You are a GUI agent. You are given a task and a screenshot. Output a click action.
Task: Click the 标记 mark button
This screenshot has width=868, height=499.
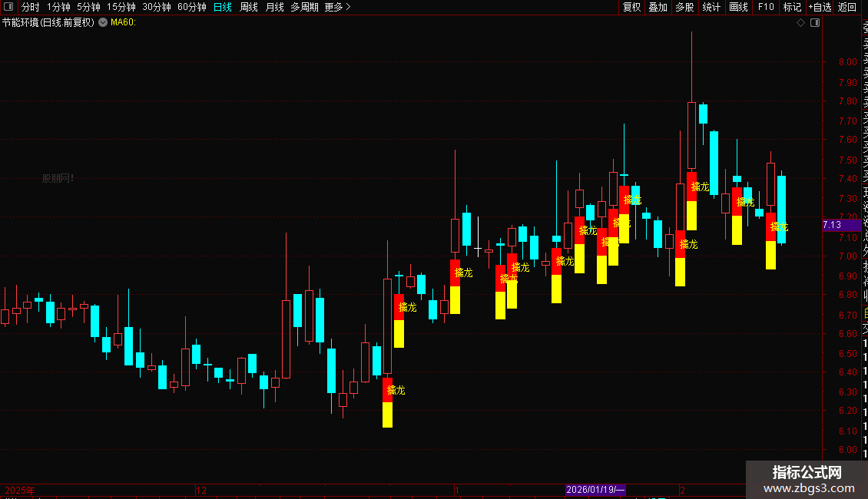(x=792, y=7)
